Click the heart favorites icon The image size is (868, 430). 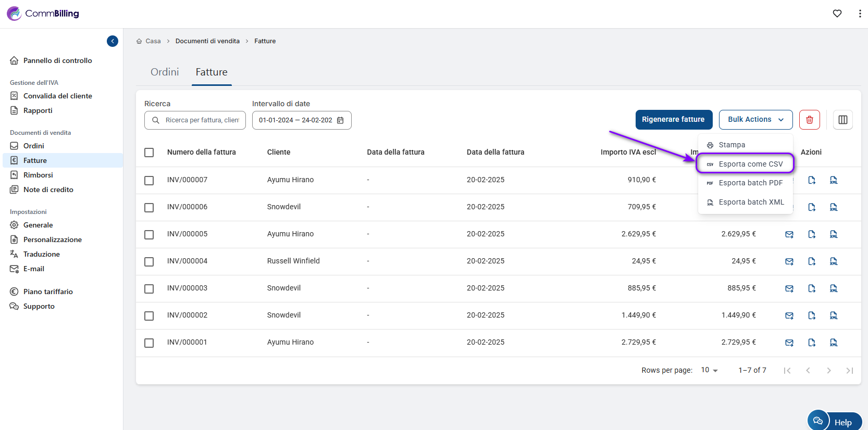[x=837, y=14]
